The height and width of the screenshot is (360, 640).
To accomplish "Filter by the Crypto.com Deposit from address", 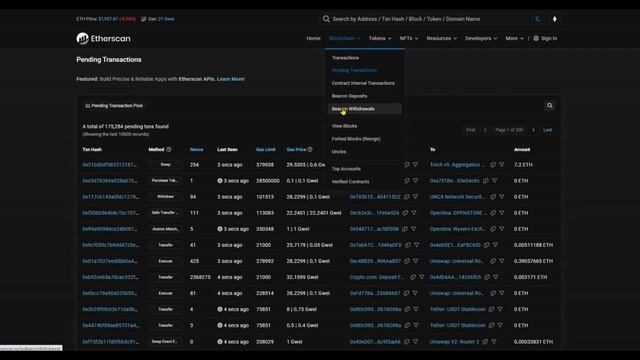I will pos(422,277).
